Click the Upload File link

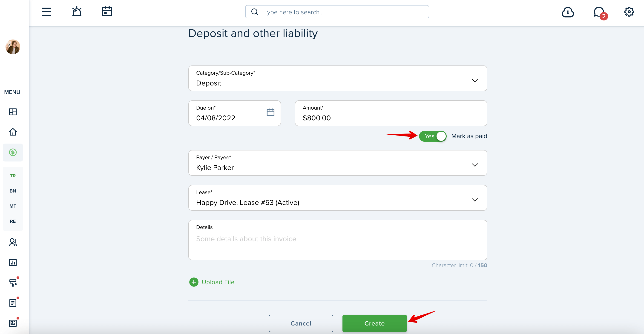218,282
